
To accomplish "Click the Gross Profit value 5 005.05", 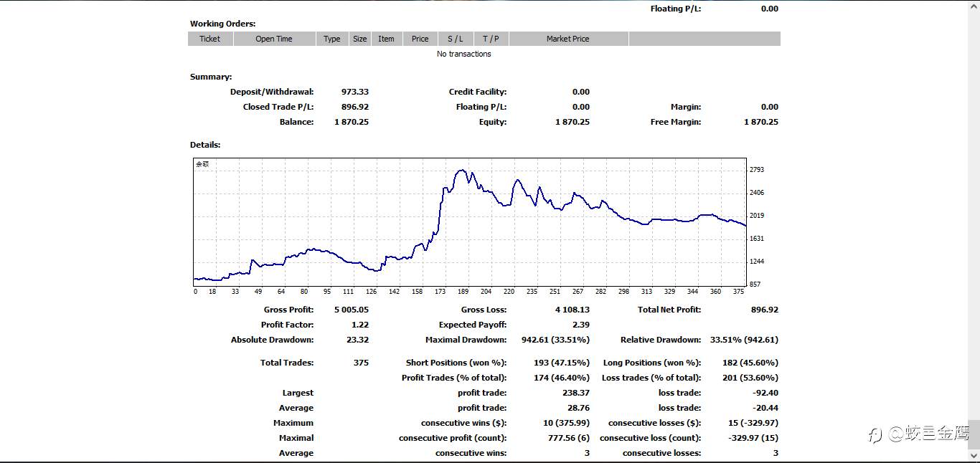I will pyautogui.click(x=352, y=310).
